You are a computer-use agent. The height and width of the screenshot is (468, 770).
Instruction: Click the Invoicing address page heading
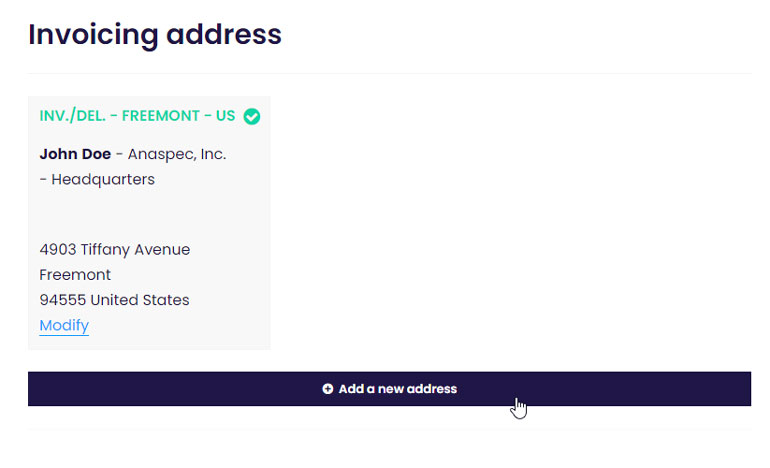point(155,34)
